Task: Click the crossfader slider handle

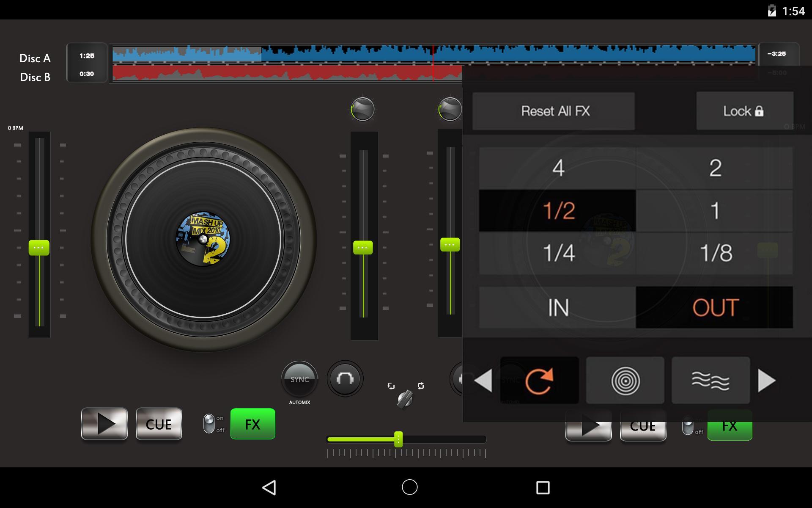Action: pyautogui.click(x=398, y=439)
